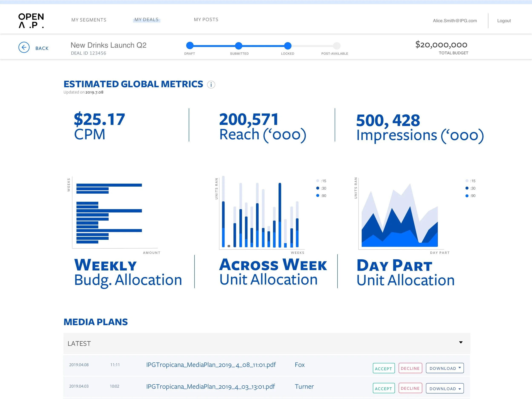Screen dimensions: 532x399
Task: Click the Logout link
Action: pos(504,21)
